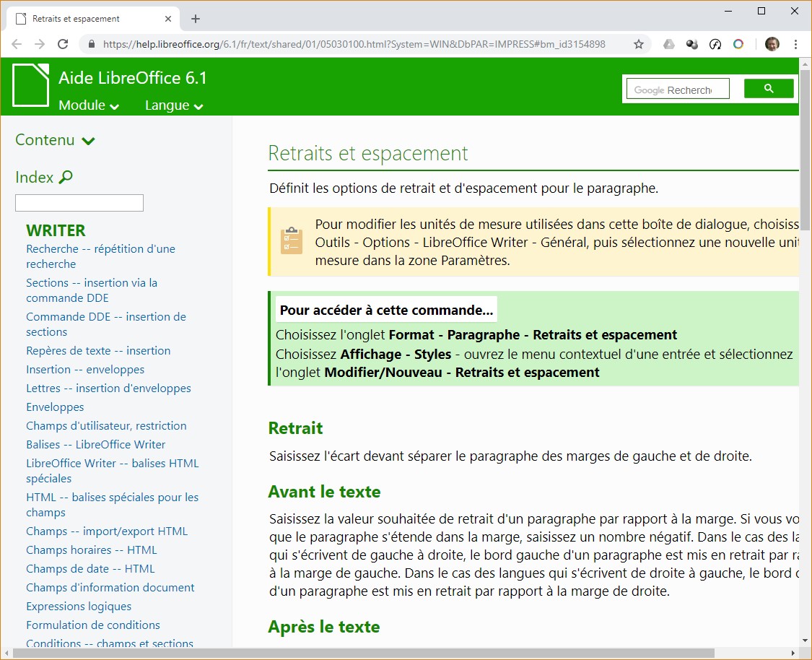Open the Langue dropdown menu

coord(174,105)
